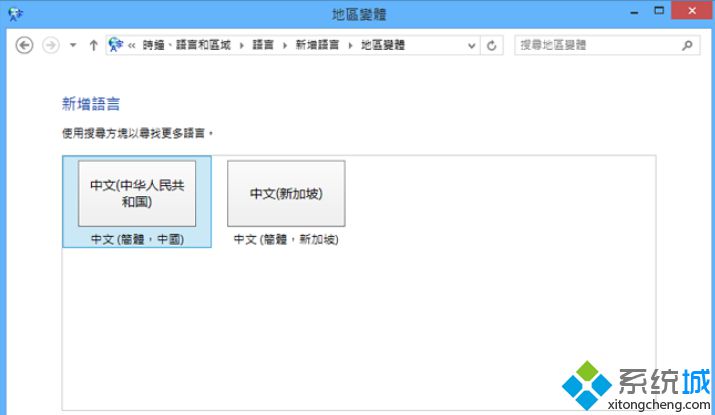Go back with the Back arrow button
The image size is (715, 415).
(x=24, y=45)
